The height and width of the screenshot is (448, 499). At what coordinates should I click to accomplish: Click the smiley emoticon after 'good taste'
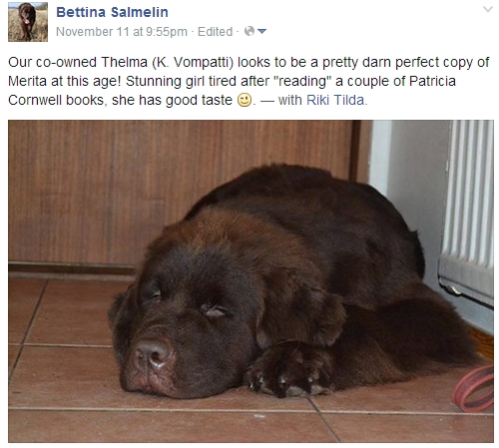[245, 100]
